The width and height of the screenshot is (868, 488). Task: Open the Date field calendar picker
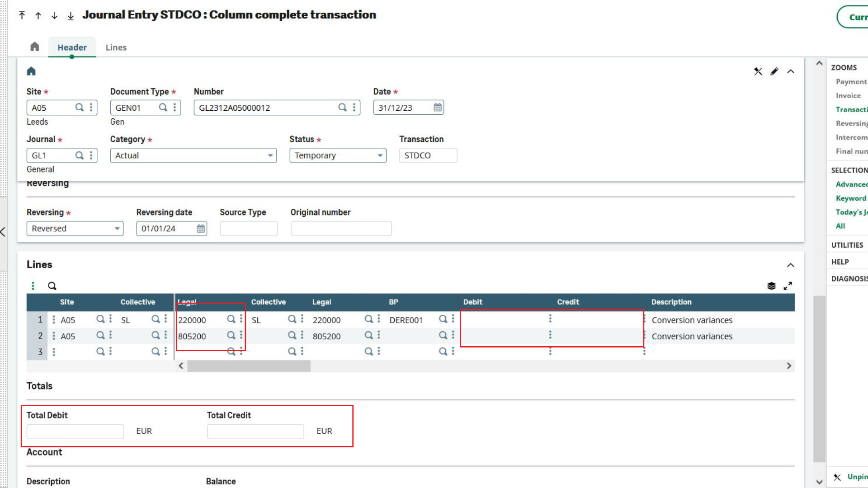tap(437, 108)
